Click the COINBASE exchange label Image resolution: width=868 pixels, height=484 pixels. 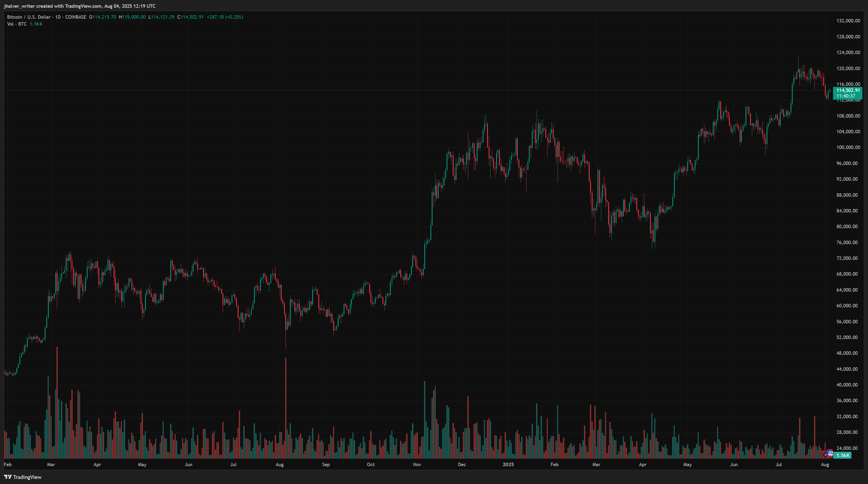coord(76,17)
